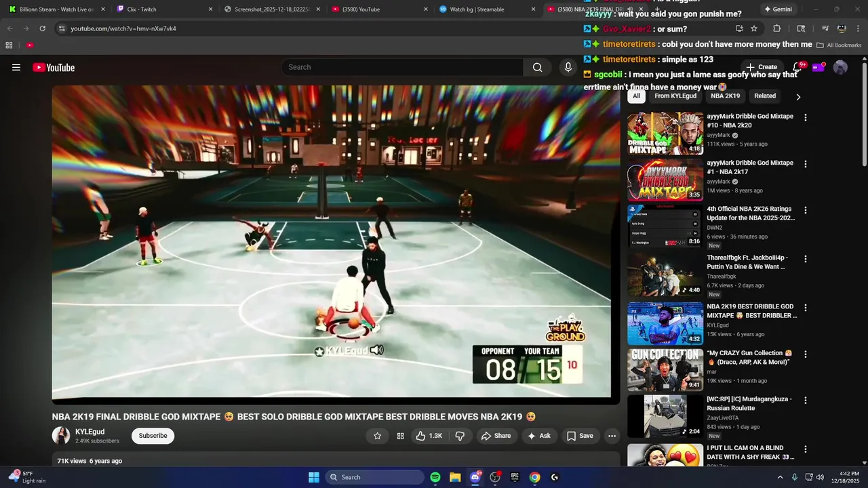This screenshot has height=488, width=868.
Task: Go to YouTube home via logo
Action: click(x=54, y=67)
